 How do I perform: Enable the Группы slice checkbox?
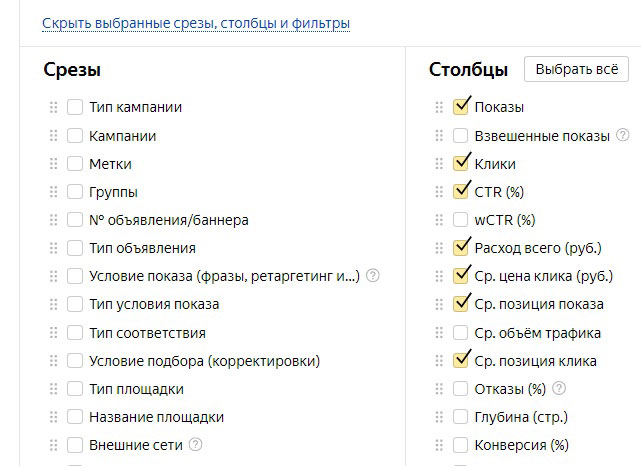pos(75,191)
